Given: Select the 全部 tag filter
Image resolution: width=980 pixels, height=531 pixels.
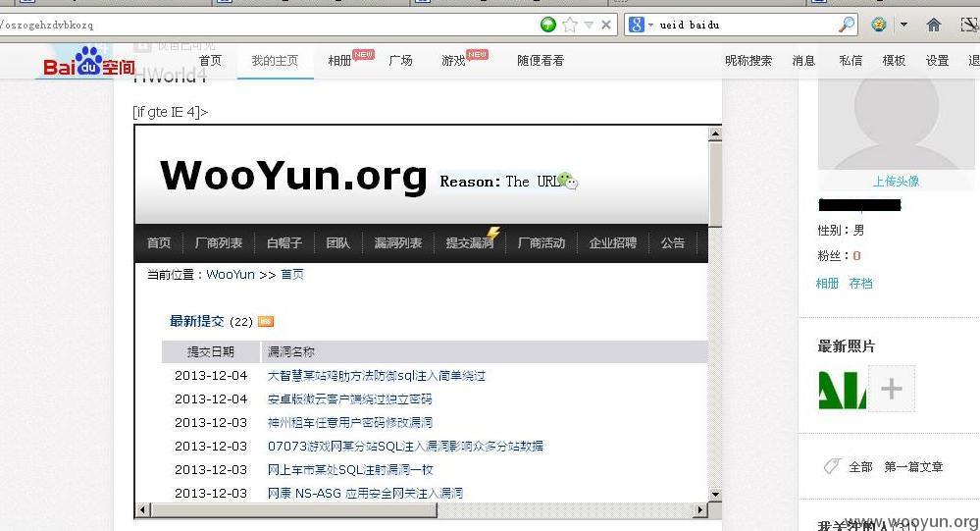Looking at the screenshot, I should point(860,467).
